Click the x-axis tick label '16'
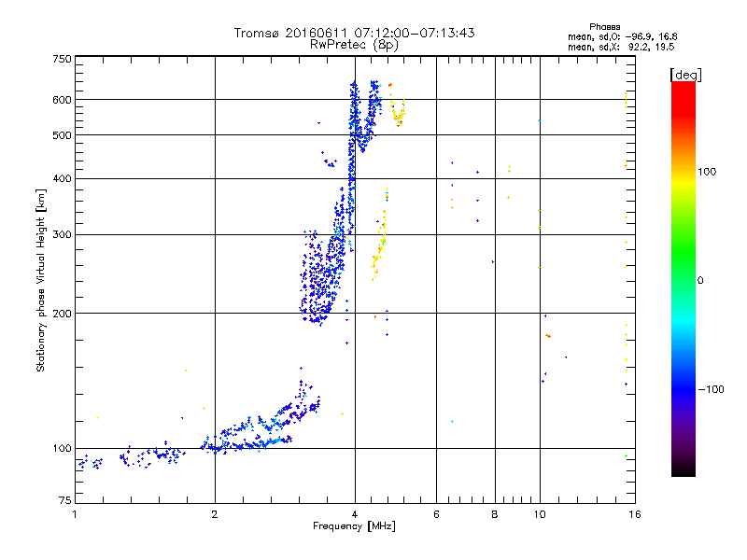This screenshot has width=747, height=560. pyautogui.click(x=635, y=514)
